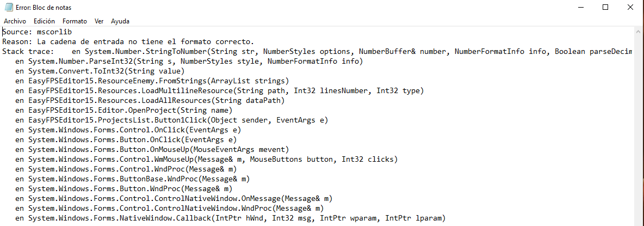Click the Notepad icon in the title bar
Image resolution: width=644 pixels, height=226 pixels.
8,8
